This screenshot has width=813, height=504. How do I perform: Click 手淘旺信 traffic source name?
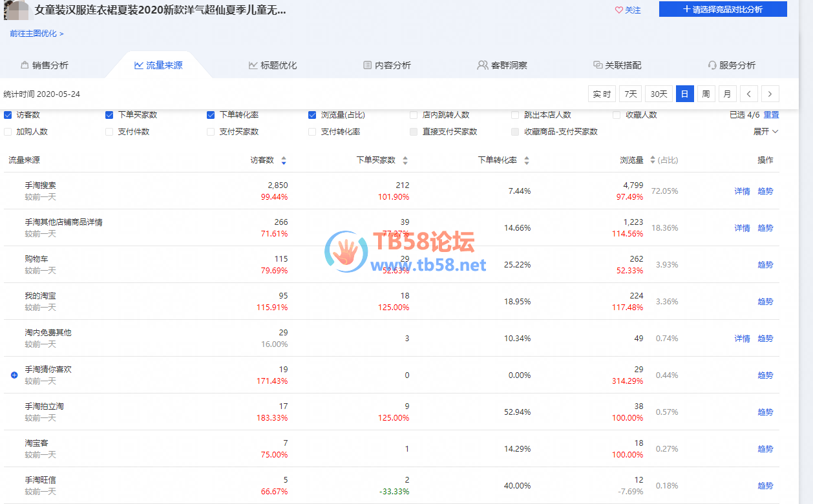click(41, 480)
